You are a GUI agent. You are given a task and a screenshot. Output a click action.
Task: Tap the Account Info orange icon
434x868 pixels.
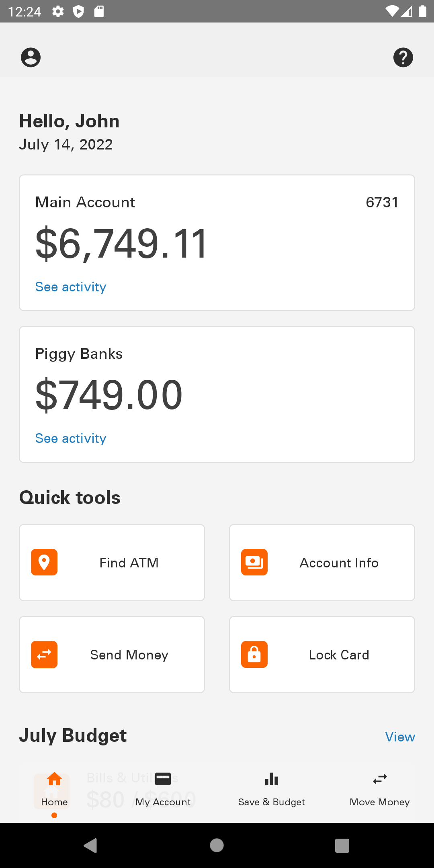point(254,562)
